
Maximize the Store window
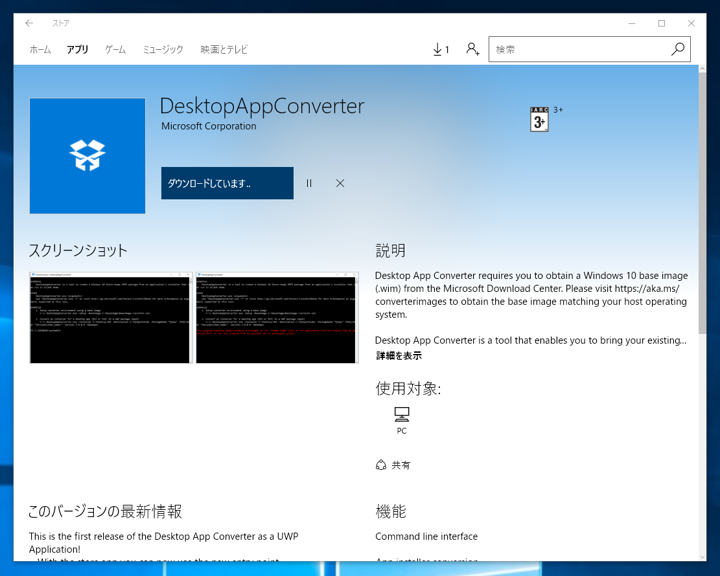click(662, 23)
